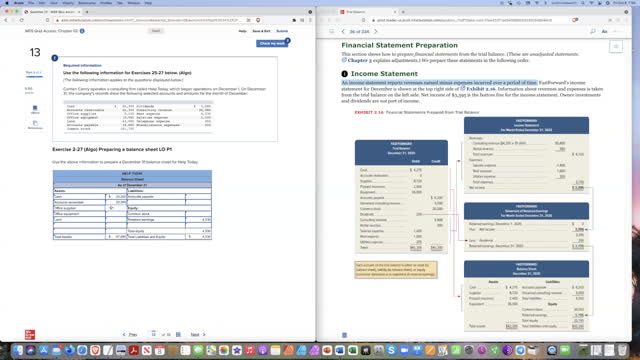Open the Aa text settings
Viewport: 640px width, 360px height.
pyautogui.click(x=604, y=31)
